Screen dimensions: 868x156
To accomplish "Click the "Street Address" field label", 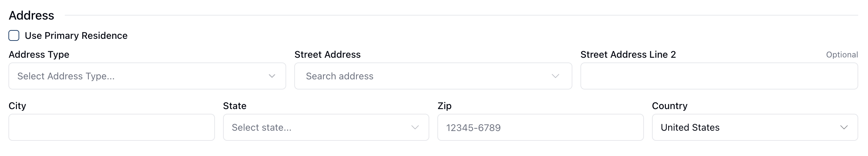I will click(x=327, y=54).
